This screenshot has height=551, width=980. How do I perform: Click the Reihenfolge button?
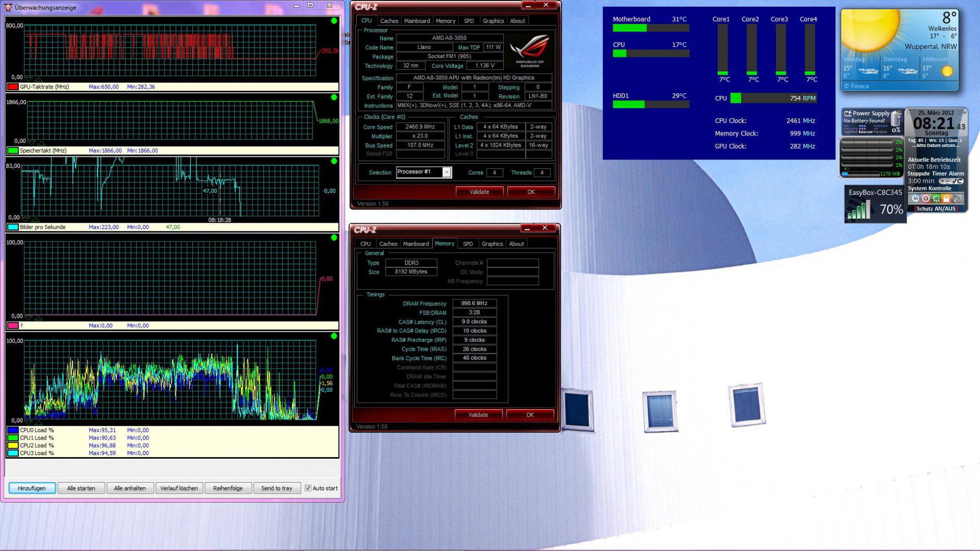(x=228, y=488)
